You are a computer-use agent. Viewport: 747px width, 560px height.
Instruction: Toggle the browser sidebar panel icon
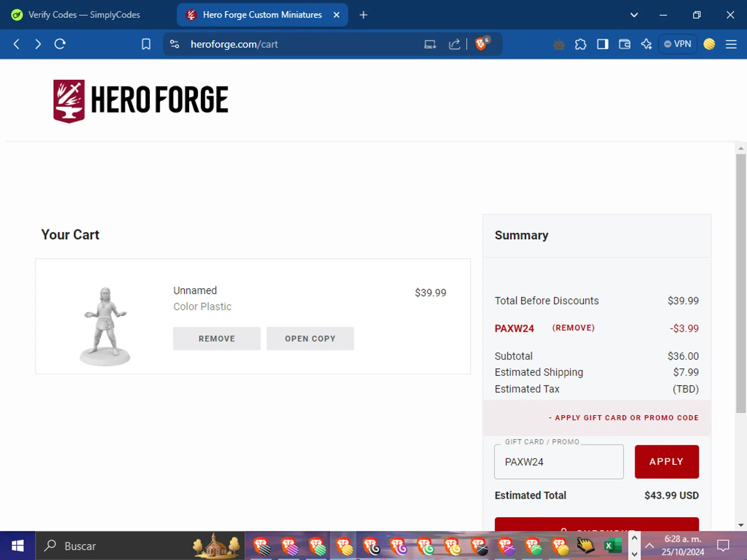(603, 44)
